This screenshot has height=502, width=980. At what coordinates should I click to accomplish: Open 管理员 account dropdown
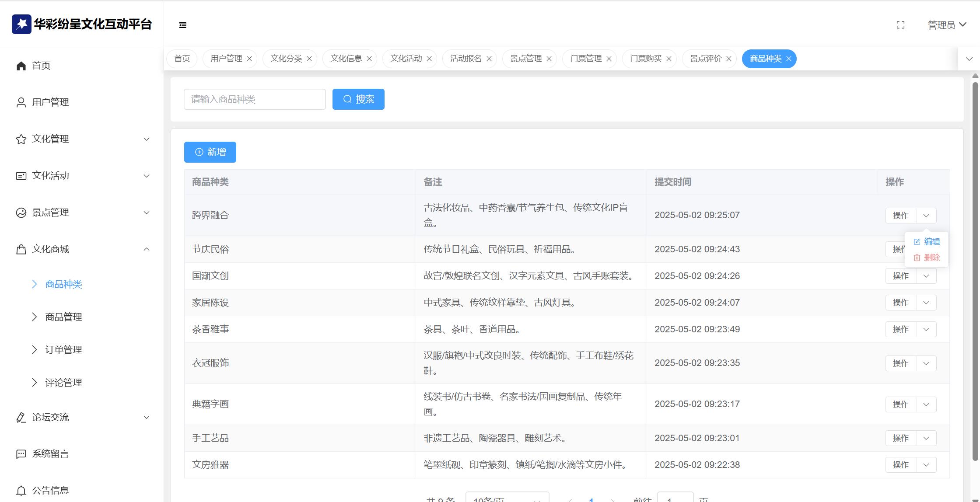pos(947,25)
